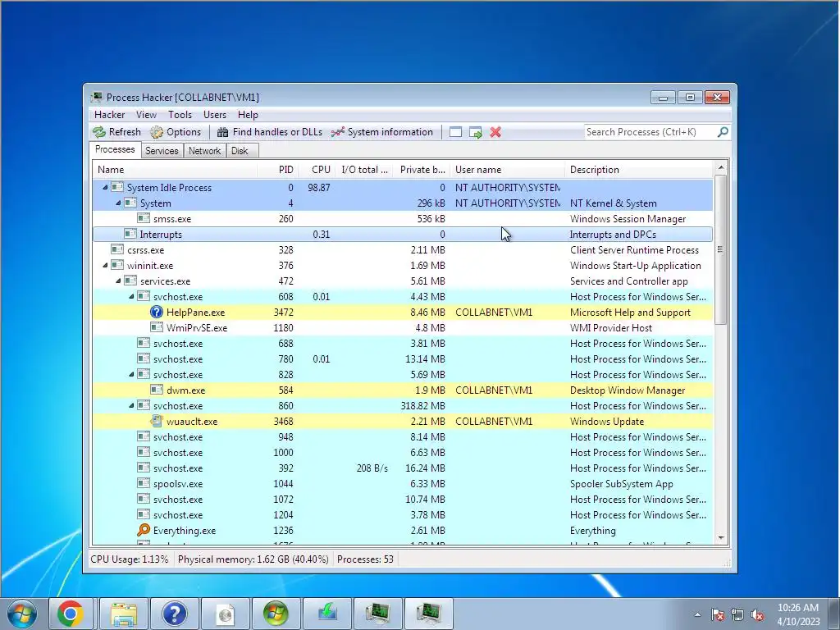Click the taskbar clock
Image resolution: width=840 pixels, height=630 pixels.
798,614
